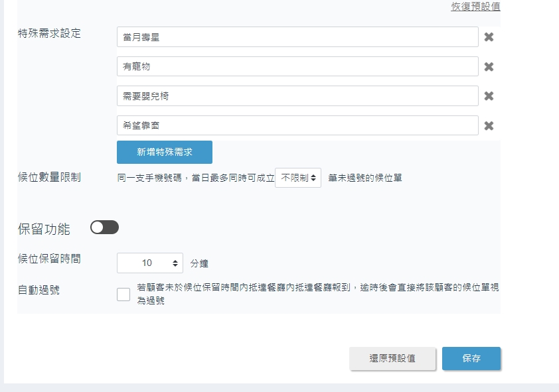Click the 恢復預設值 link
Screen dimensions: 559x392
[475, 7]
